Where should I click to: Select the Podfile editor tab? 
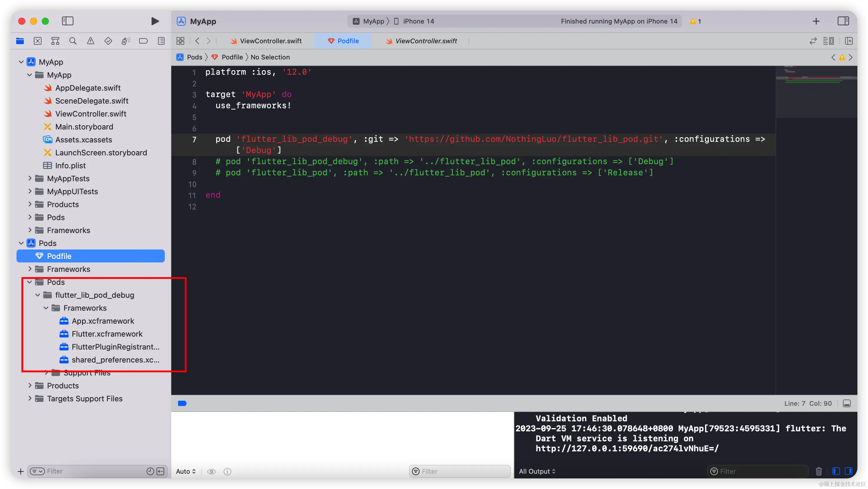(343, 41)
